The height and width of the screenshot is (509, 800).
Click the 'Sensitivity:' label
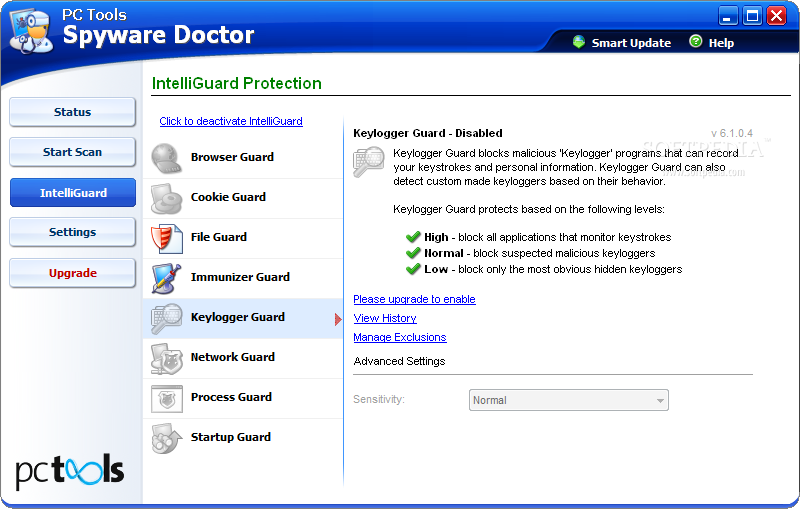click(x=379, y=399)
